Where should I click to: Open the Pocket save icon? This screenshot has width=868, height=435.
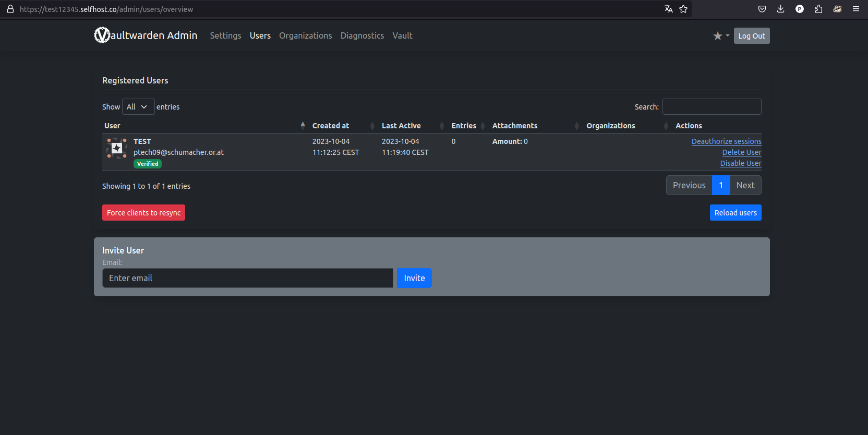762,9
